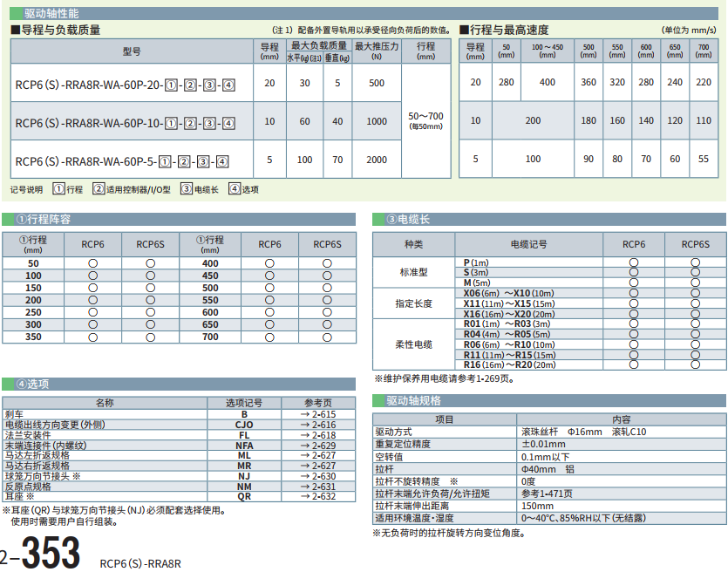Click the "※维护保养用电缆请参考1-269页。" note
Image resolution: width=728 pixels, height=572 pixels.
[445, 378]
